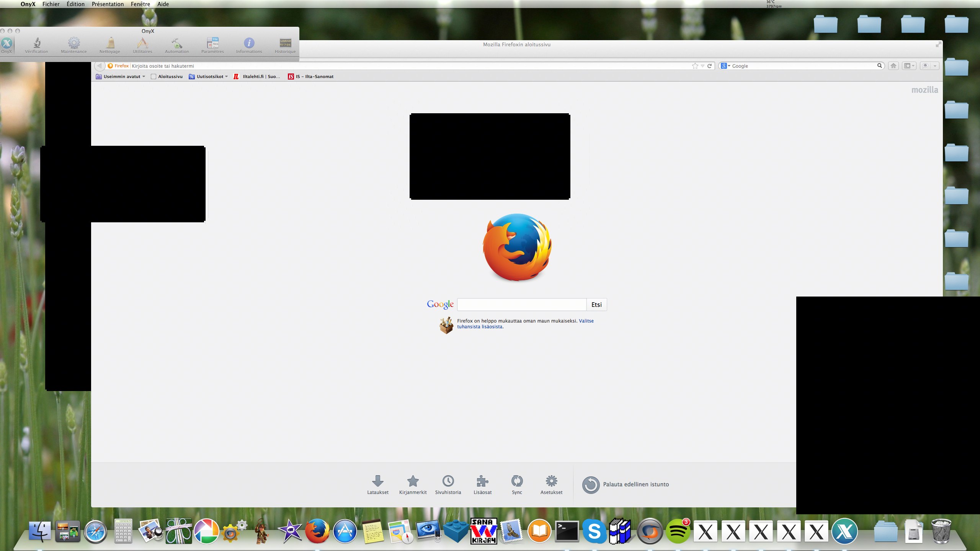Open Spotify from the Dock

point(677,531)
